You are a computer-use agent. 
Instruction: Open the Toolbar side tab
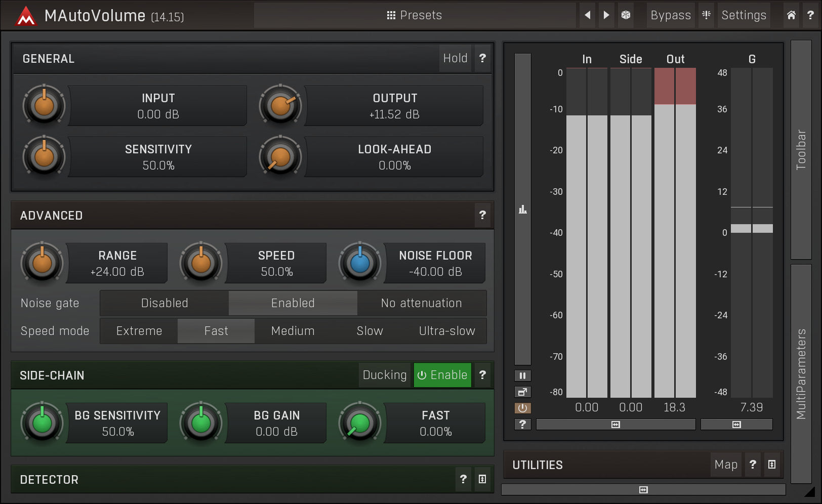[x=801, y=150]
